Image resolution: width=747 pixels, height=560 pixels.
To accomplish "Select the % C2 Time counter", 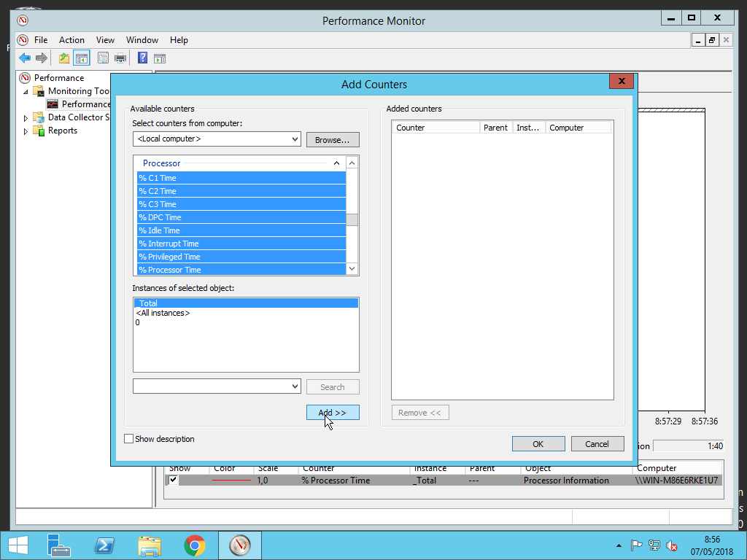I will pos(241,191).
